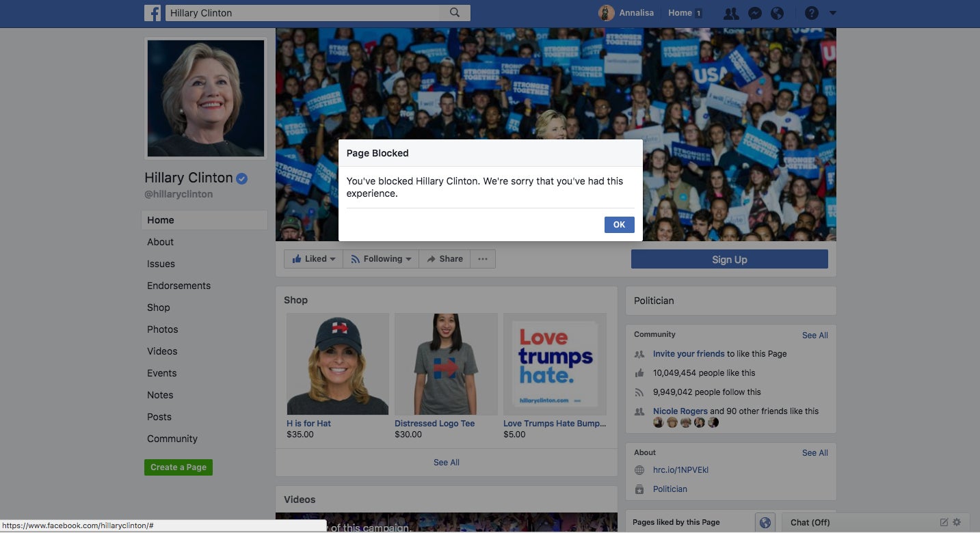Open Messenger messages icon
This screenshot has height=533, width=980.
[754, 13]
